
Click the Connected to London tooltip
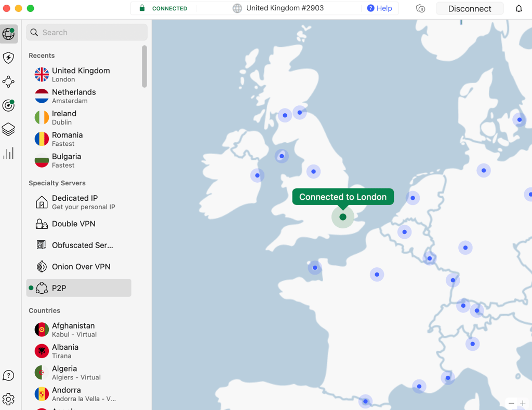343,197
